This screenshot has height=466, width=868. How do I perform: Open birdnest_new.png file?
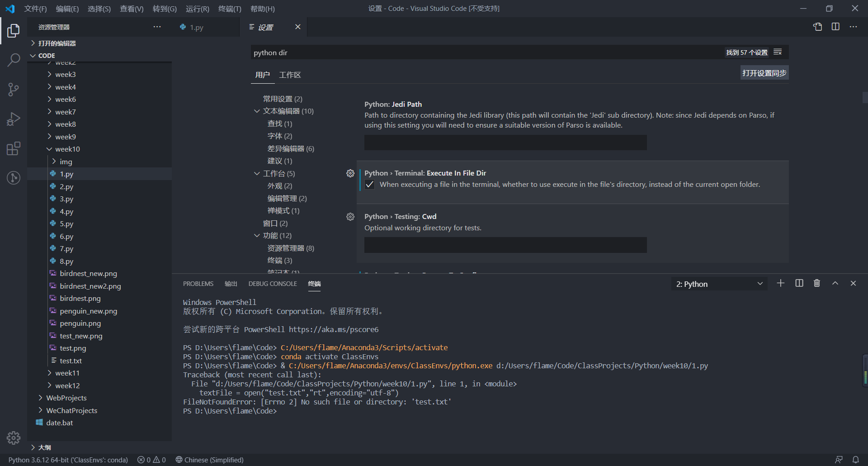coord(88,274)
